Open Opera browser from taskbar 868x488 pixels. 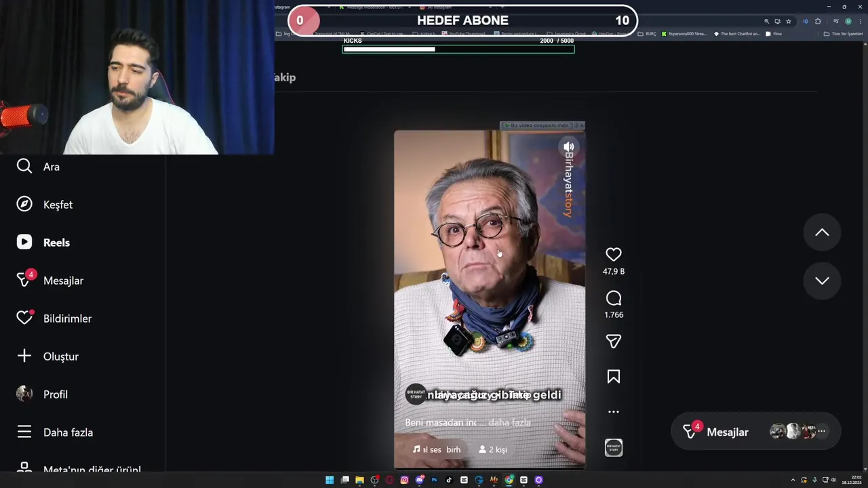pyautogui.click(x=390, y=480)
